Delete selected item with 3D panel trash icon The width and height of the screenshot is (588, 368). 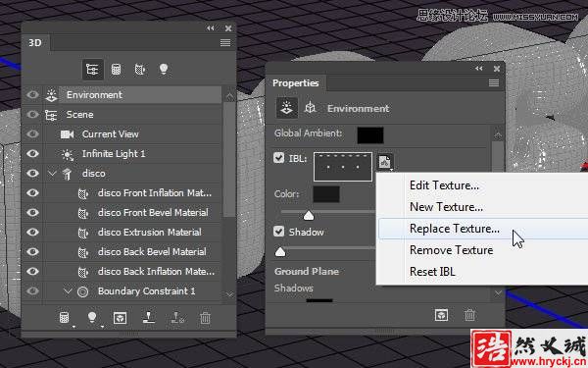click(x=205, y=318)
